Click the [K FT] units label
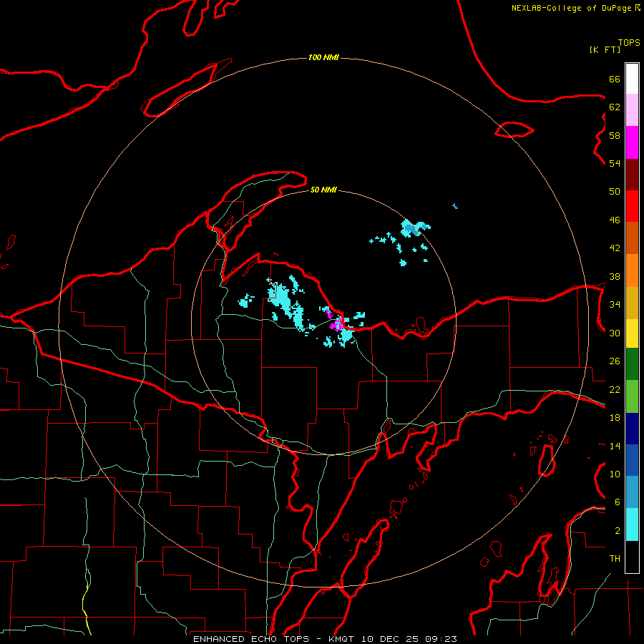This screenshot has height=644, width=644. coord(605,49)
